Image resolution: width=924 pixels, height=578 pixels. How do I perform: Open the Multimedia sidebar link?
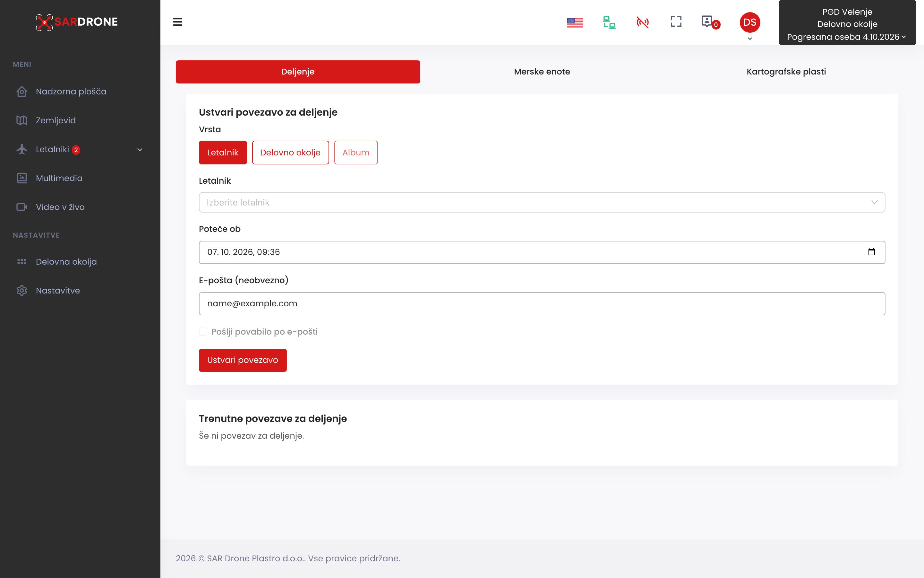[x=59, y=178]
